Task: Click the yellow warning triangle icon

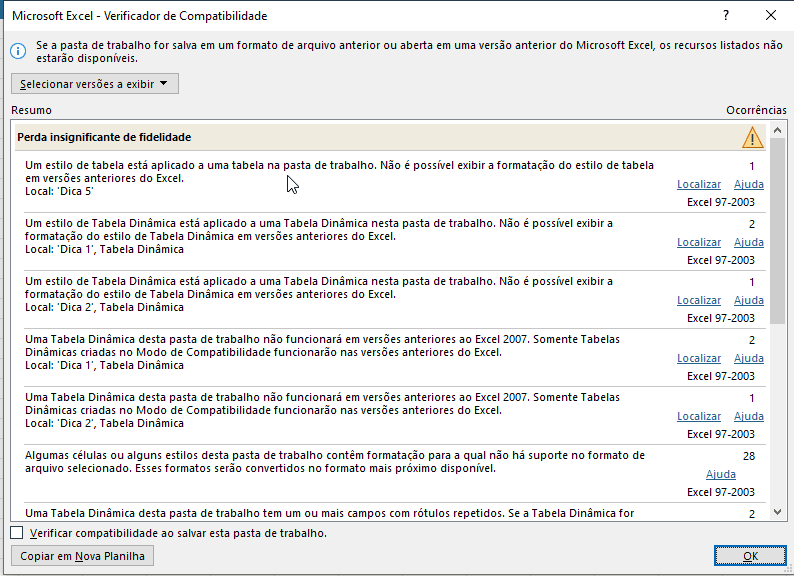Action: (x=752, y=137)
